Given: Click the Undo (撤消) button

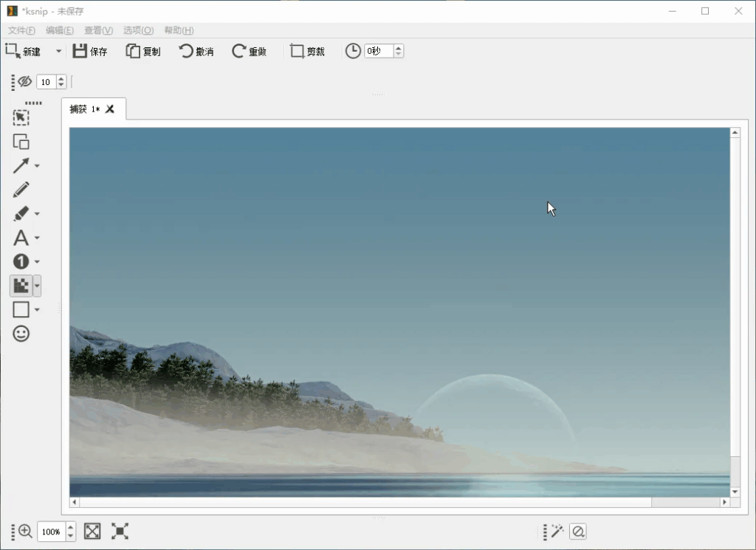Looking at the screenshot, I should (196, 51).
